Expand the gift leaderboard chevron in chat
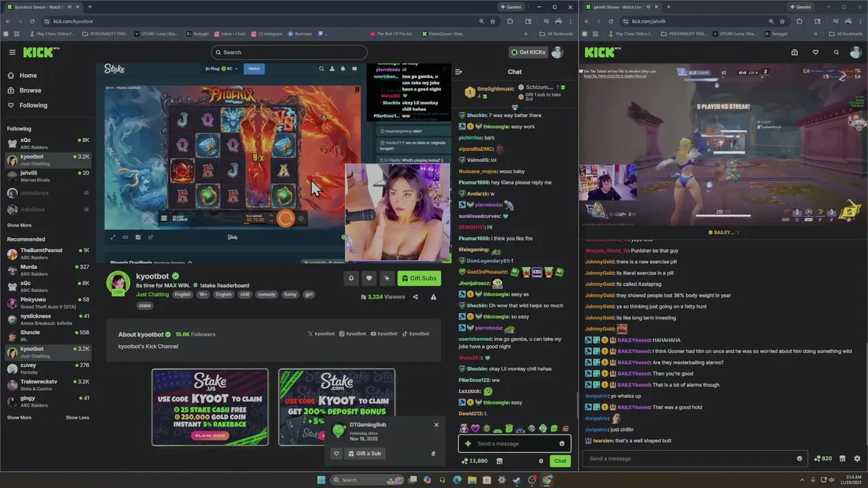Screen dimensions: 868x488 (515, 107)
